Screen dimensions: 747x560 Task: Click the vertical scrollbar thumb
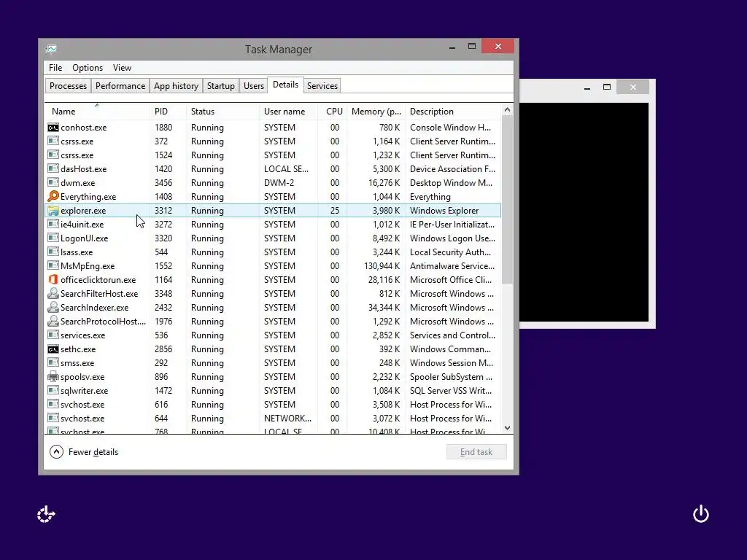click(508, 199)
